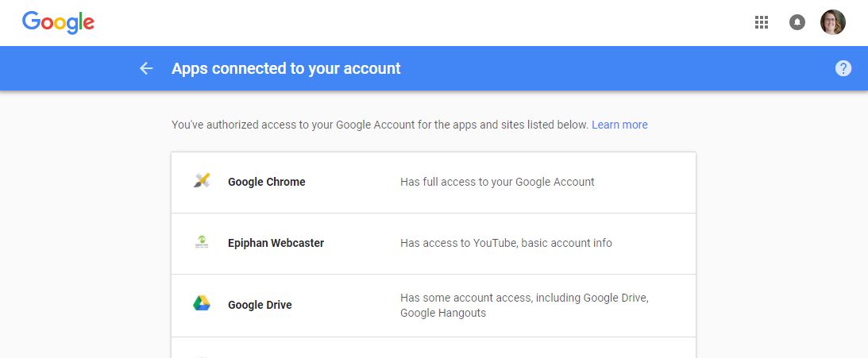Viewport: 868px width, 358px height.
Task: Open the partially visible fourth app row
Action: click(434, 348)
